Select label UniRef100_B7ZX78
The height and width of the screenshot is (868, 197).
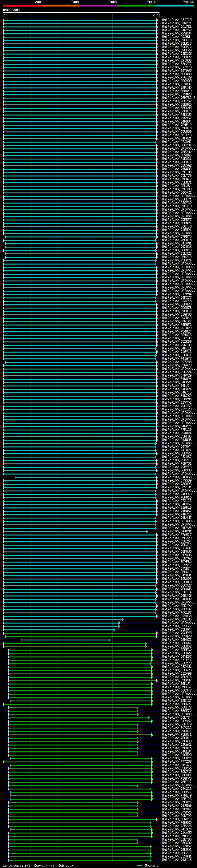[177, 67]
